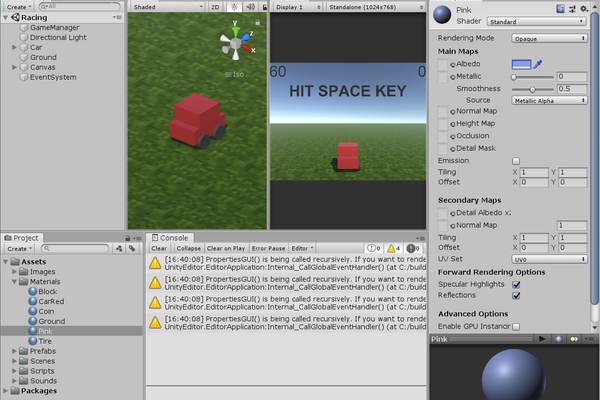
Task: Click the Clear button in Console
Action: [159, 248]
